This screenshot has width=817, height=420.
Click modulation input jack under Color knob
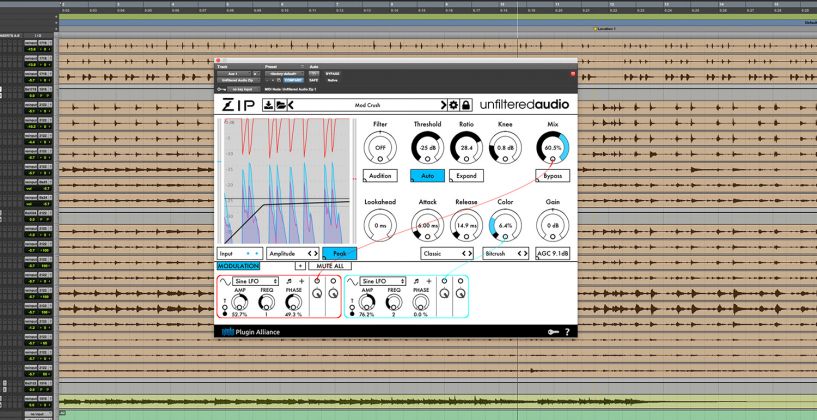(x=505, y=236)
